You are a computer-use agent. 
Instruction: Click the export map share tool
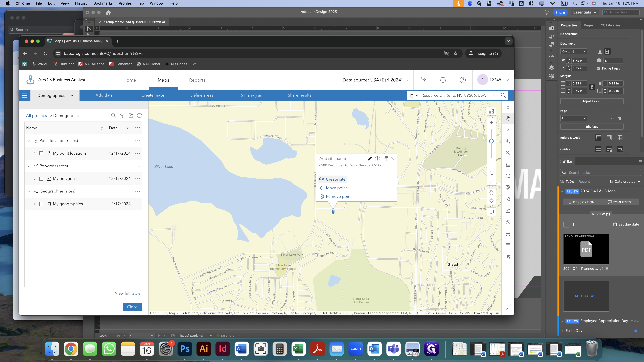tap(508, 211)
